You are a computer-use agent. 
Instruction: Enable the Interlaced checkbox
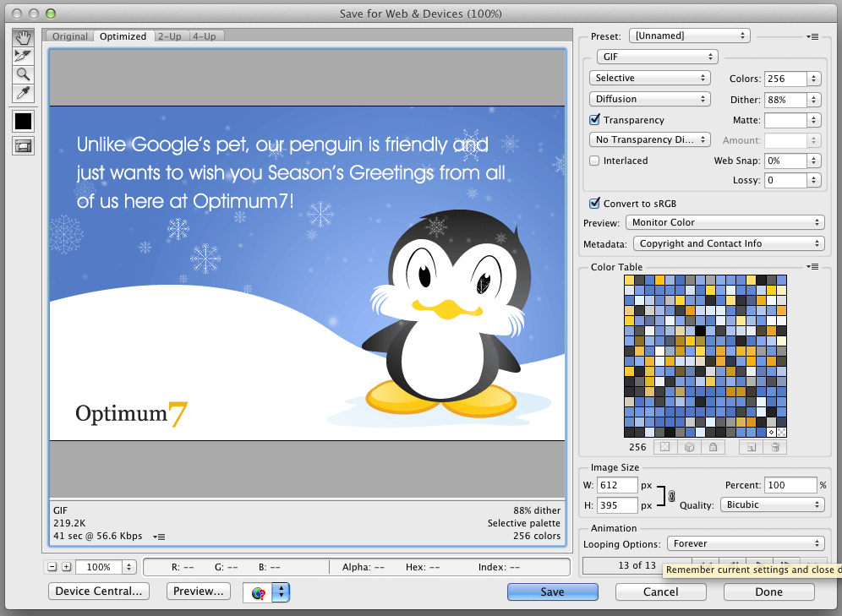coord(594,161)
